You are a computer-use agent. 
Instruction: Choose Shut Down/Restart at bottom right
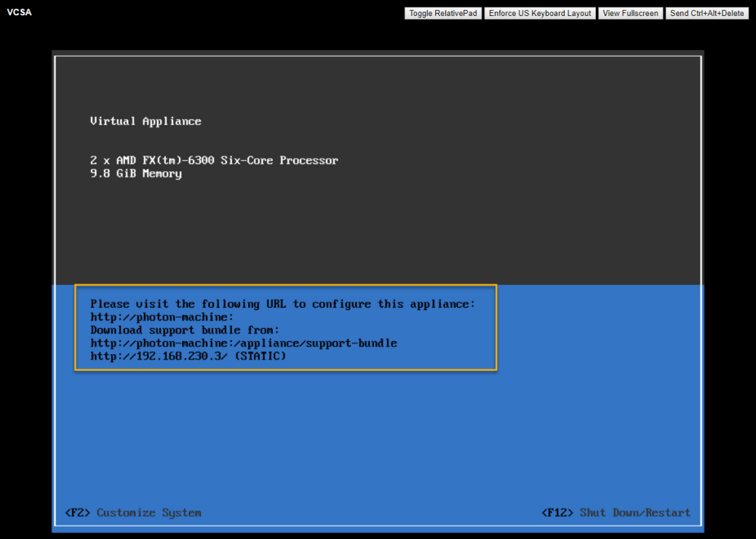(x=634, y=513)
